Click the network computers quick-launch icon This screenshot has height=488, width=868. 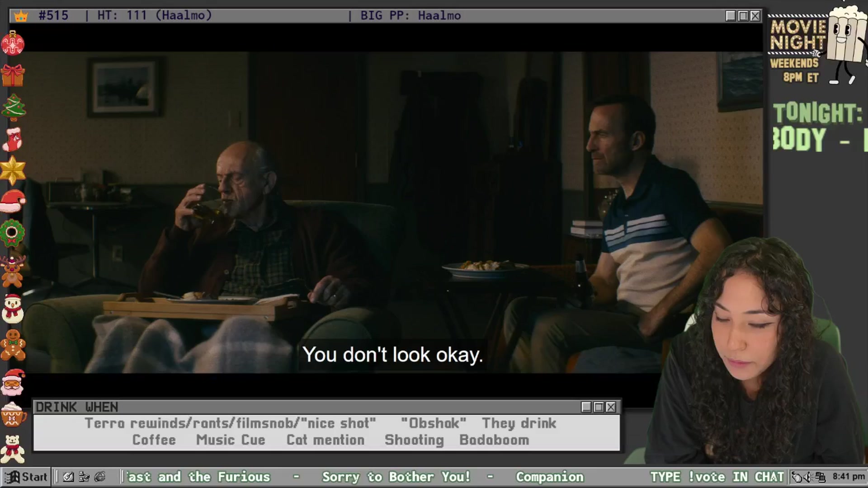pos(84,477)
